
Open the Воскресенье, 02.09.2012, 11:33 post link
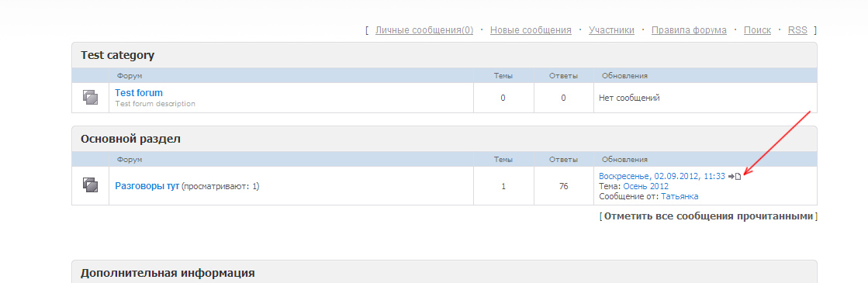pyautogui.click(x=662, y=176)
